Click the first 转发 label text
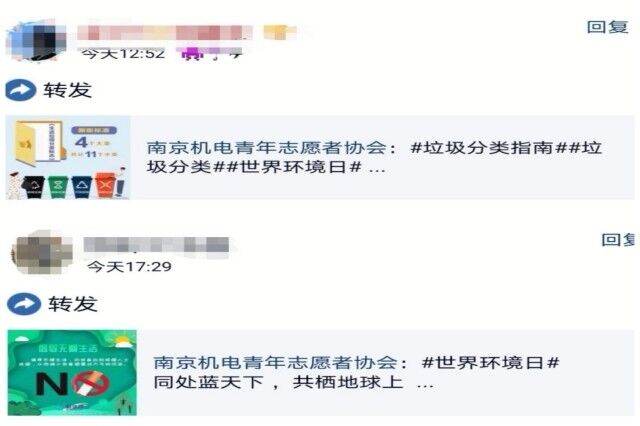Screen dimensions: 640x426 coord(67,90)
